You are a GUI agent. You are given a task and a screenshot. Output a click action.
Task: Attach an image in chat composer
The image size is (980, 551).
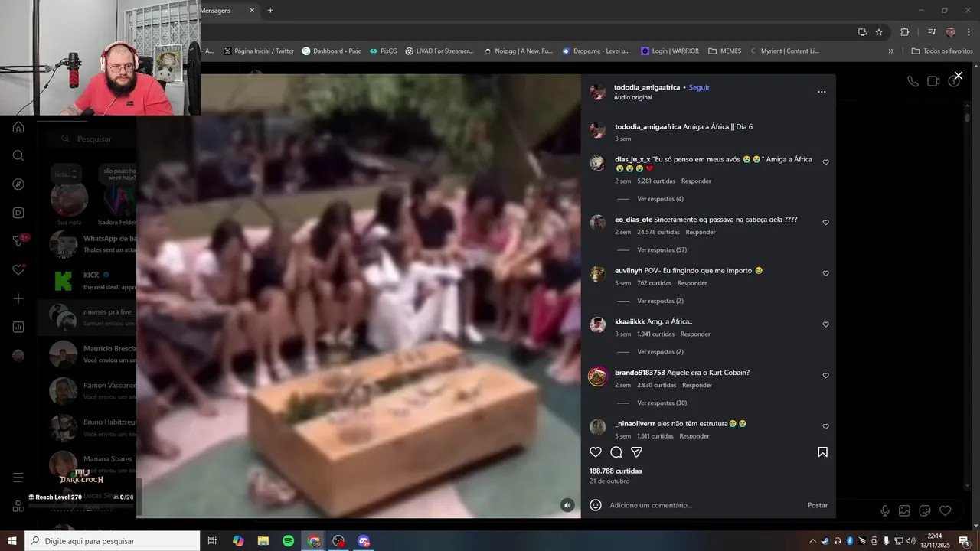[x=904, y=510]
